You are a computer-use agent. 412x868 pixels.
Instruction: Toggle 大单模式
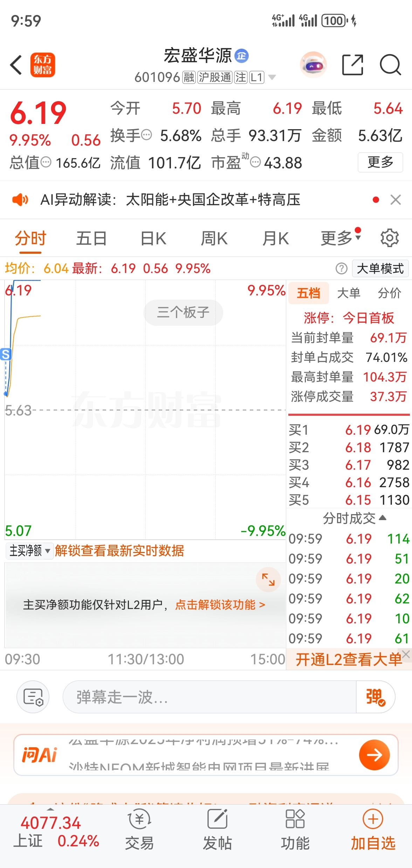pyautogui.click(x=380, y=268)
